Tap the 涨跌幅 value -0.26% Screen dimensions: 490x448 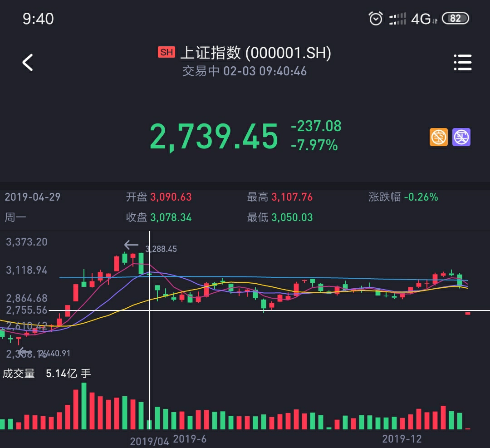click(x=421, y=197)
